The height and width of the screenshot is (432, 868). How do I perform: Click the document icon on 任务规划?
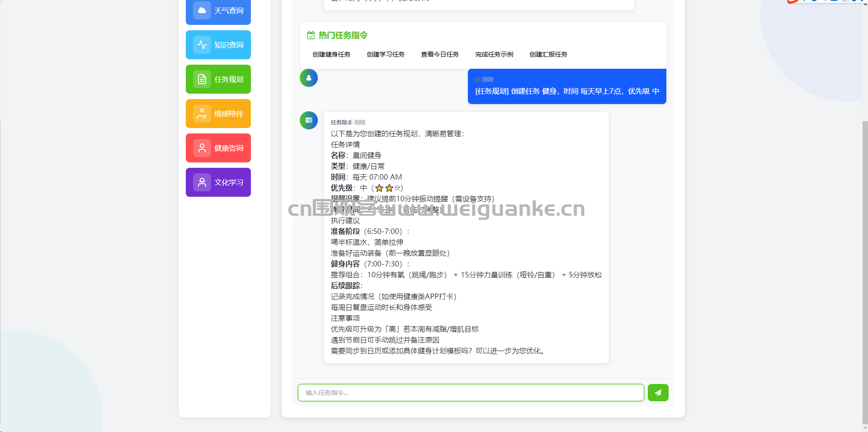point(202,79)
